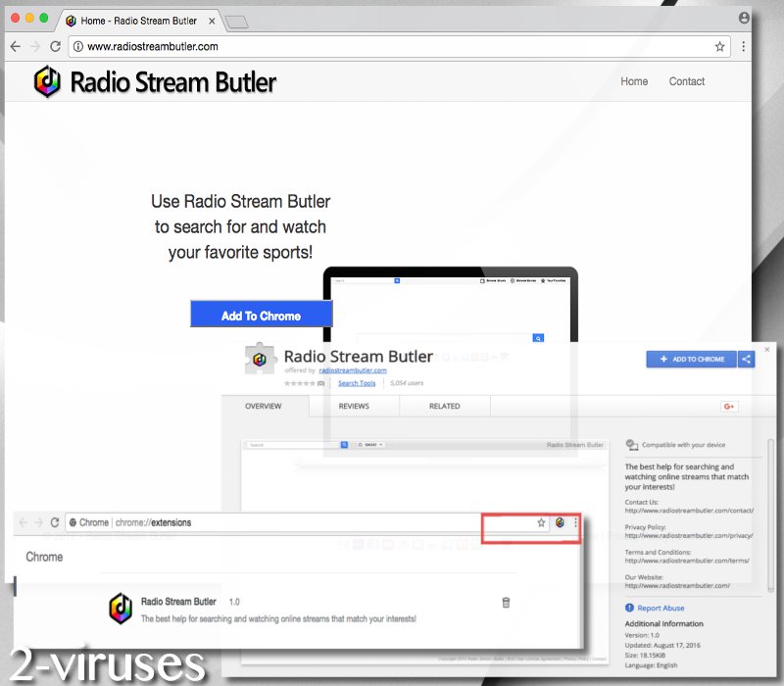This screenshot has height=686, width=784.
Task: Open Chrome's three-dot menu
Action: click(x=745, y=46)
